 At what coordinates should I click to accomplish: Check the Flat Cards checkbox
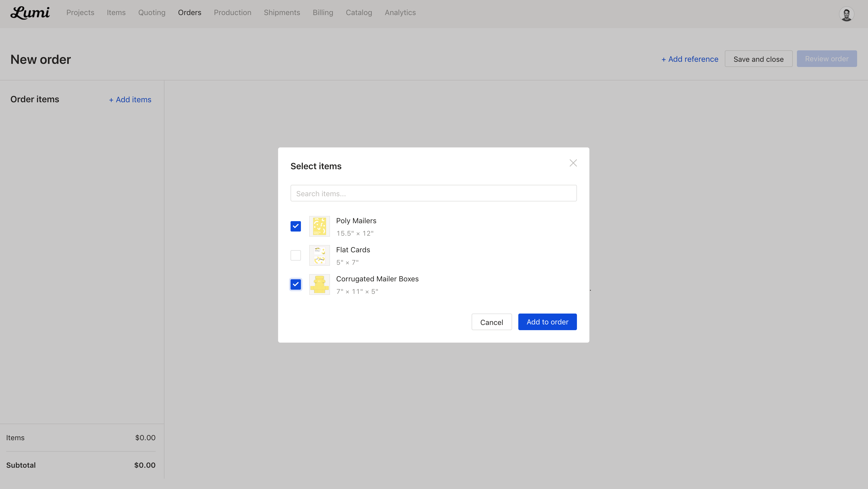pyautogui.click(x=295, y=255)
